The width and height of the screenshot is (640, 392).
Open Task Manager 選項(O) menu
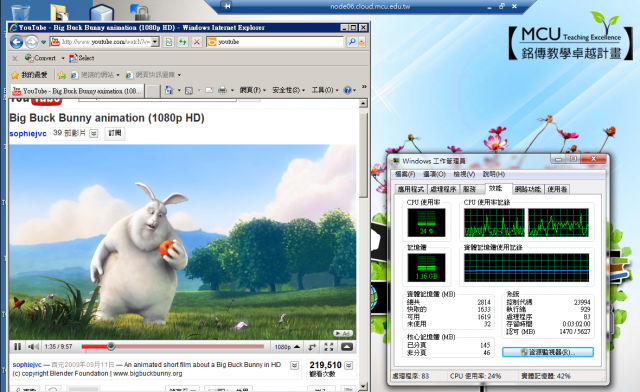(x=434, y=174)
